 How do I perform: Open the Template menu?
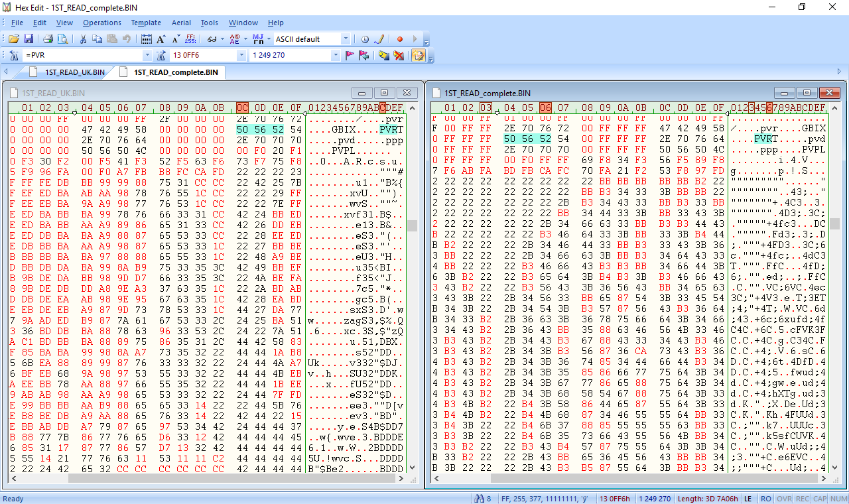[x=146, y=23]
